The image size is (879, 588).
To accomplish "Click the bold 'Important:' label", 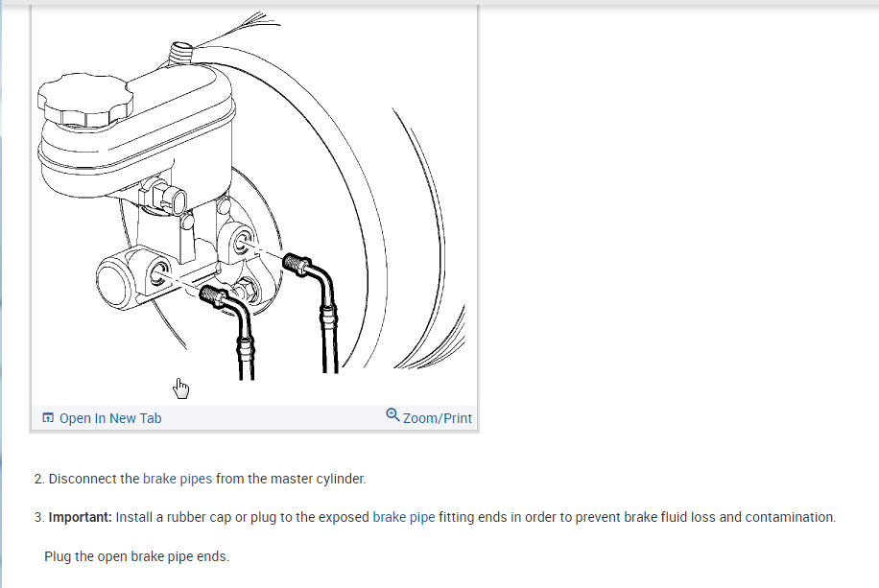I will point(81,517).
